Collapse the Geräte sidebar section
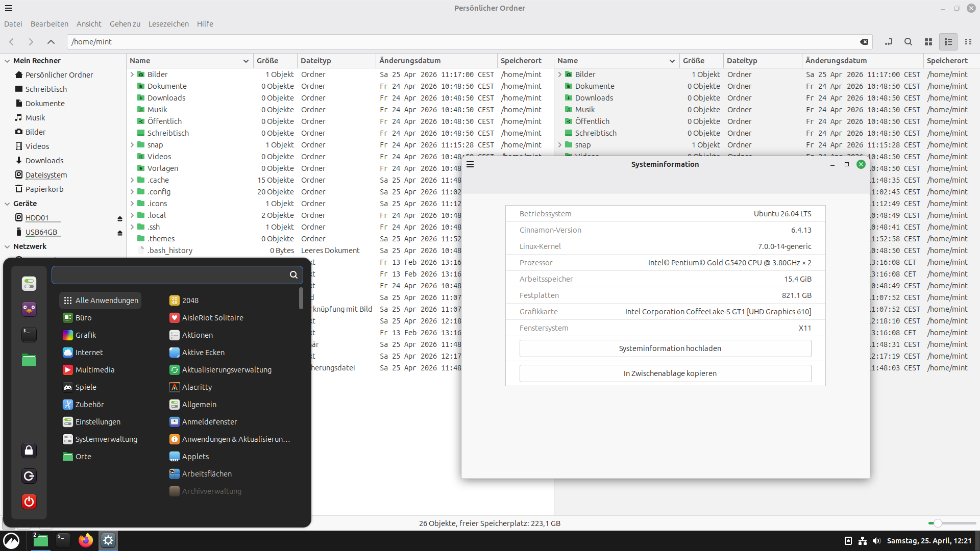 [x=7, y=204]
